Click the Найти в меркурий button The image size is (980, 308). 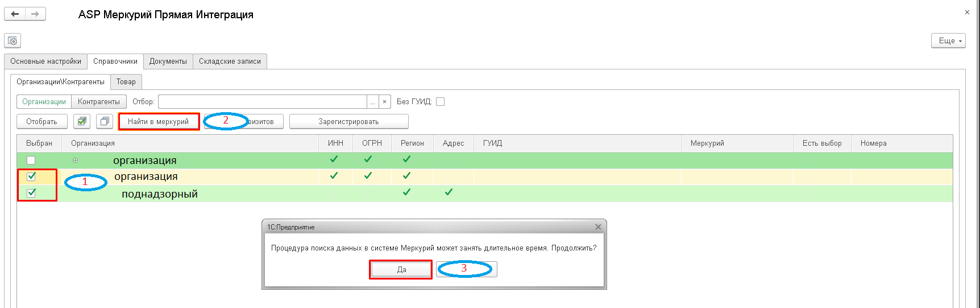159,121
